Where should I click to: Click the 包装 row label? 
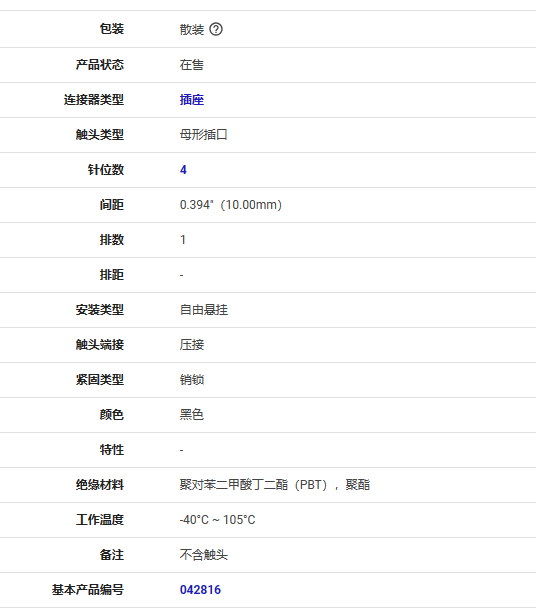[x=112, y=29]
